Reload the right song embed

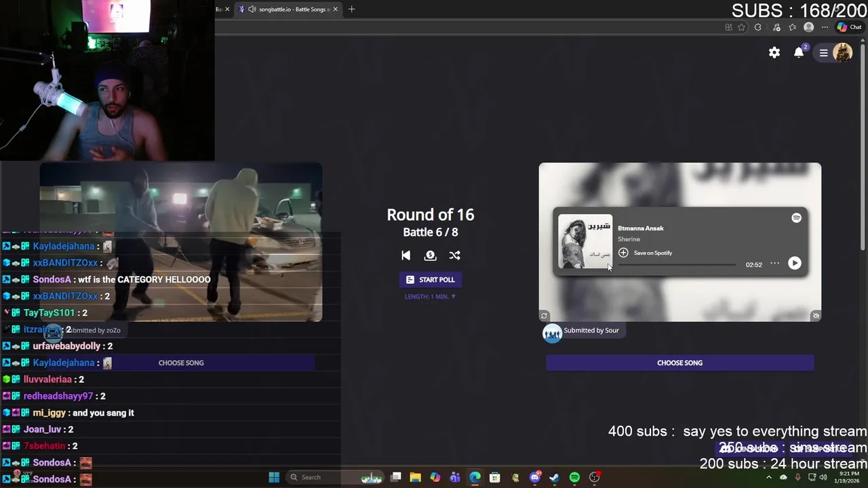[544, 316]
